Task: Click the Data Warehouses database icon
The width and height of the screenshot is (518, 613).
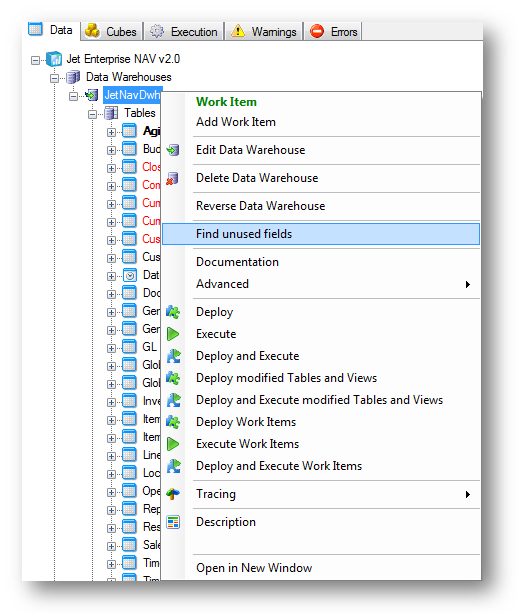Action: [73, 77]
